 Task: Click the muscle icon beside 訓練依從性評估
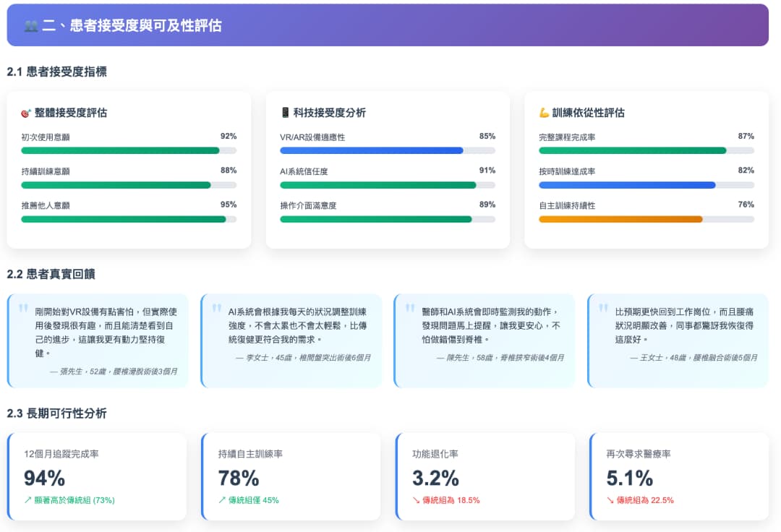point(544,113)
